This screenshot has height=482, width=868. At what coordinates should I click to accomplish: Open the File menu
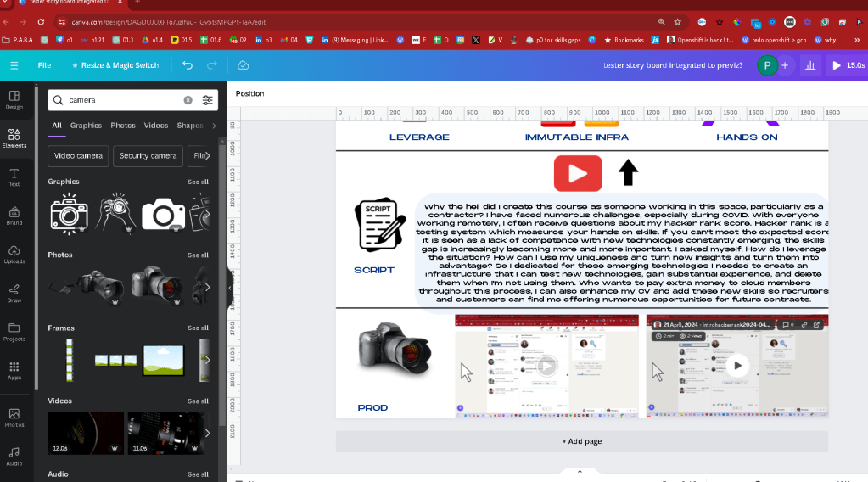[44, 65]
